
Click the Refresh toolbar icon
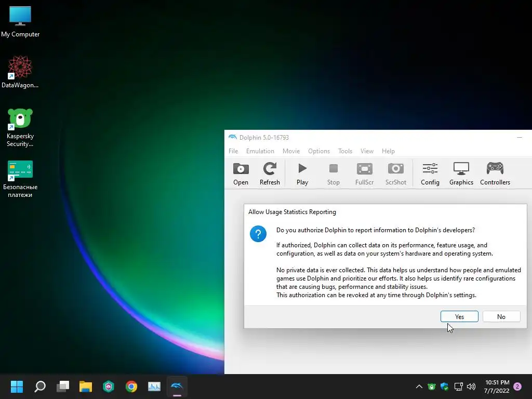270,174
